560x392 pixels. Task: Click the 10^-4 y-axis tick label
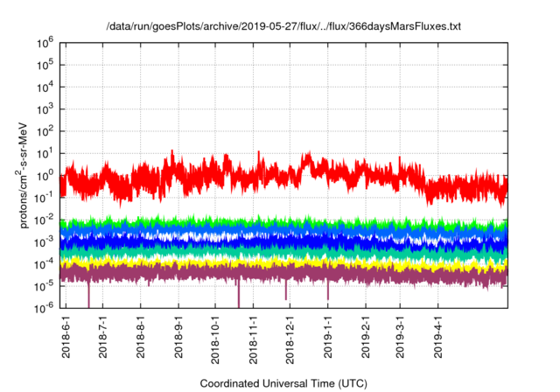[44, 264]
